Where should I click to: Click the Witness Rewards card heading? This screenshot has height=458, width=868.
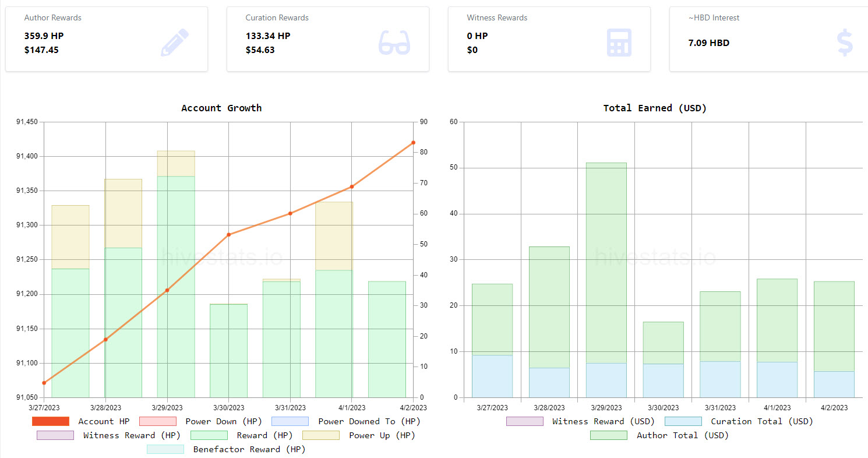pos(497,18)
